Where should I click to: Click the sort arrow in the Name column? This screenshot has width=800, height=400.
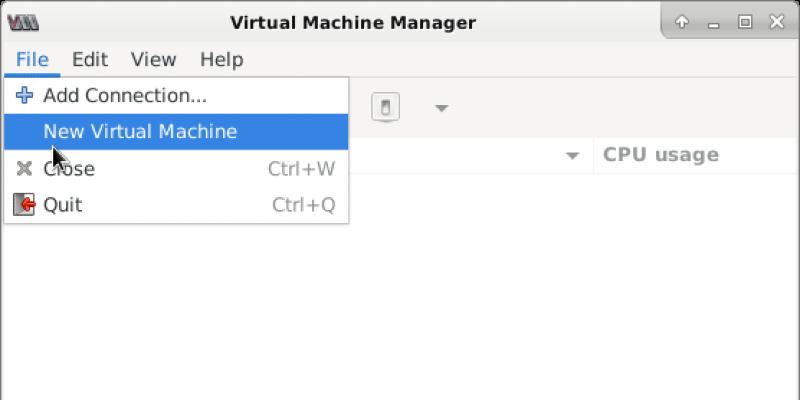[572, 156]
